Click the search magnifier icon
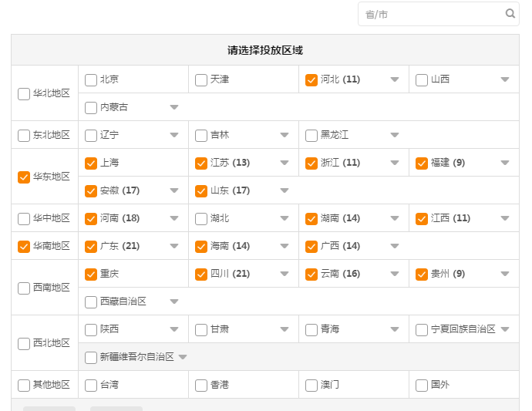532x411 pixels. [x=510, y=14]
